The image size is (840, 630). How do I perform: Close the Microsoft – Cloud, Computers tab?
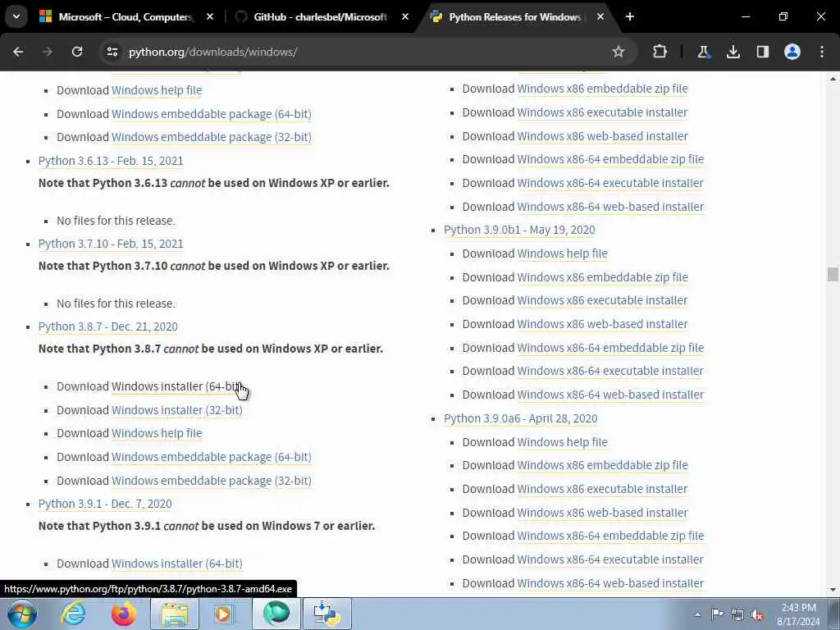(210, 16)
